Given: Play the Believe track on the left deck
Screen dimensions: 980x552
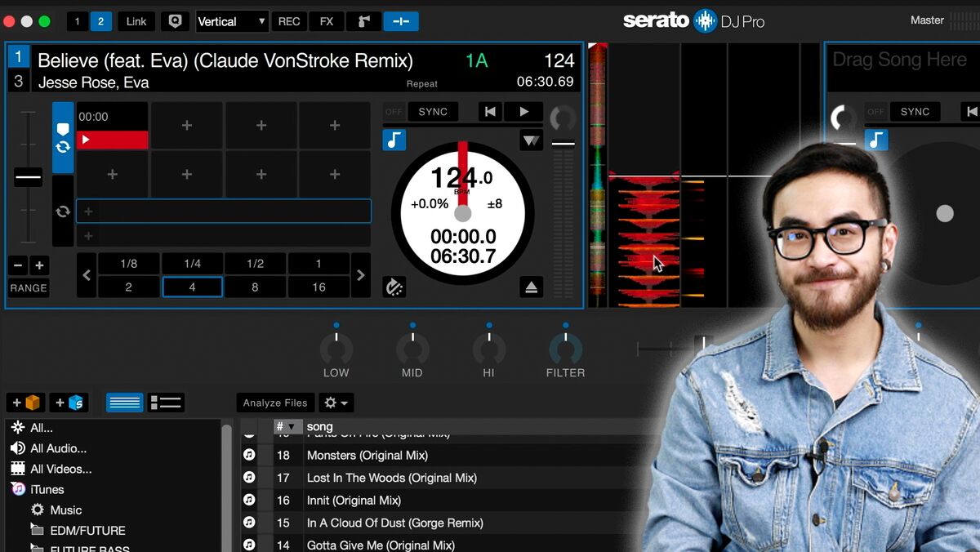Looking at the screenshot, I should [x=523, y=112].
